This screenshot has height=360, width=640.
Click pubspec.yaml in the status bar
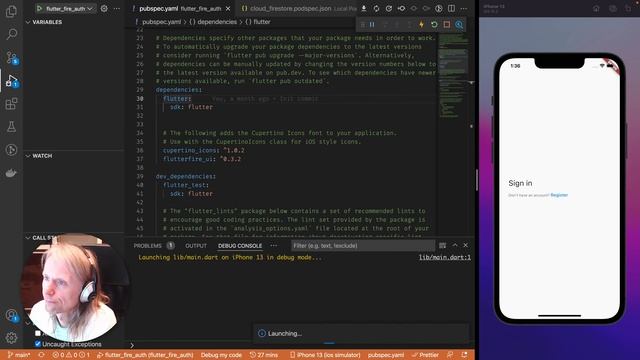386,355
